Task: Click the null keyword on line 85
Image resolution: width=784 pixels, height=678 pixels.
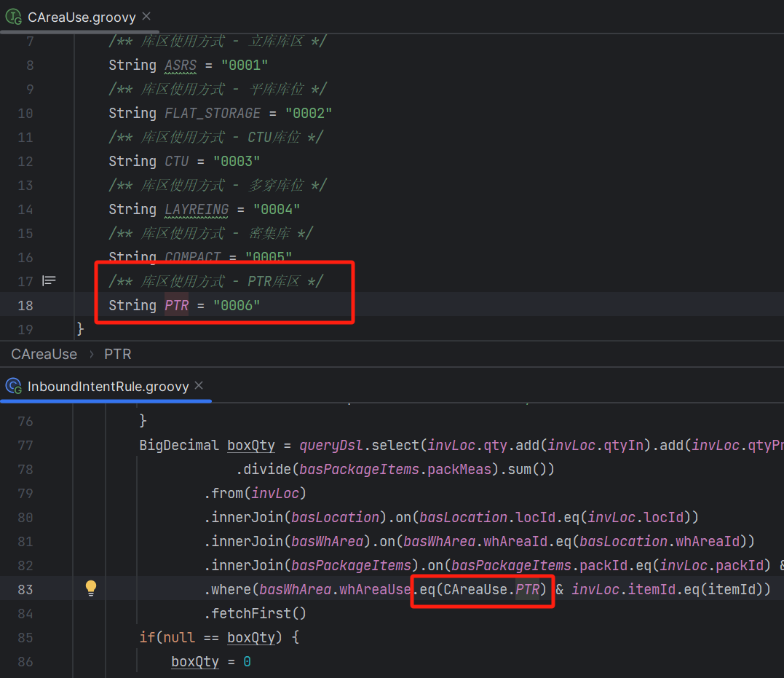Action: pyautogui.click(x=179, y=637)
